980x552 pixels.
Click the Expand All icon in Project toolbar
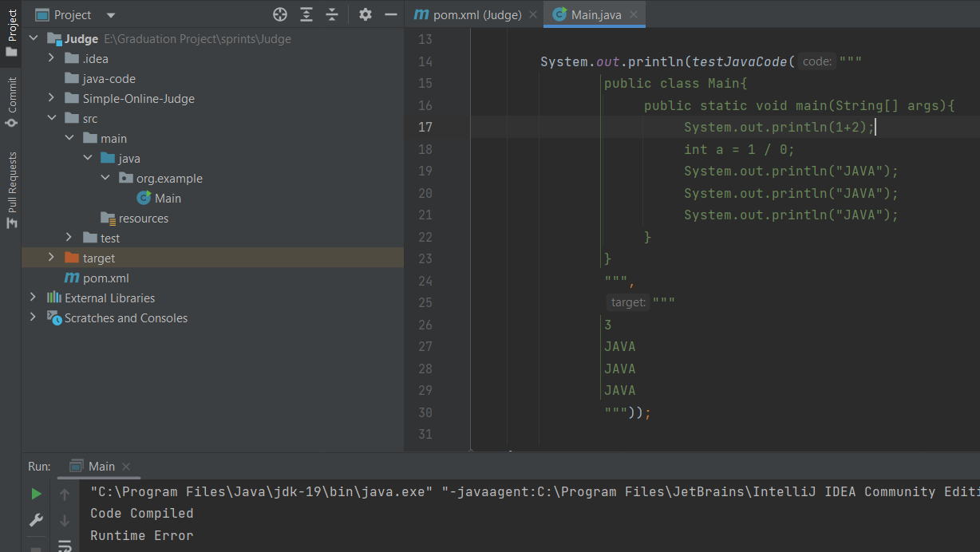[306, 14]
